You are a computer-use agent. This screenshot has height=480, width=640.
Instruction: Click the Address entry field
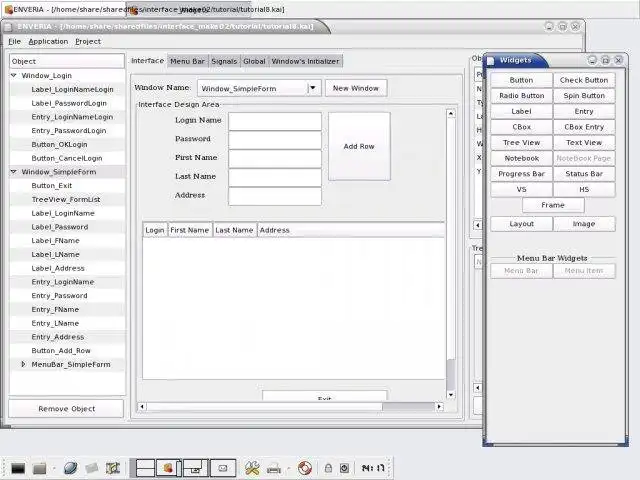point(275,196)
